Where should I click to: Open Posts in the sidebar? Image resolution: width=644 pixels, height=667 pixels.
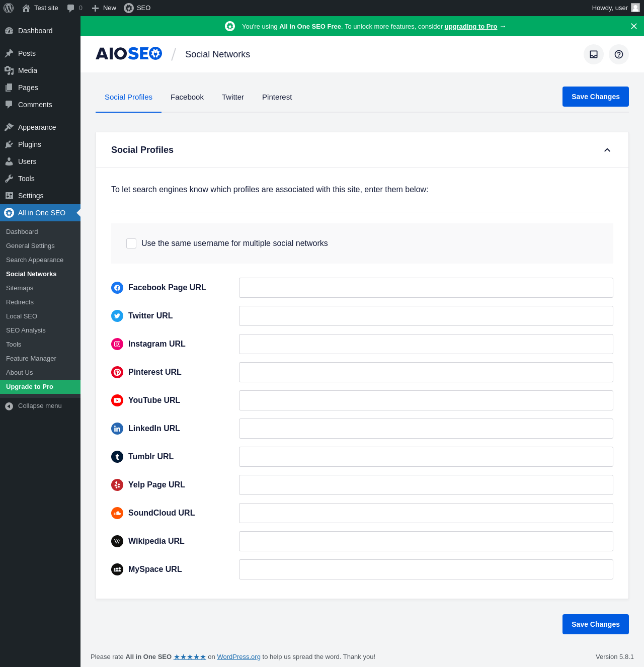40,53
